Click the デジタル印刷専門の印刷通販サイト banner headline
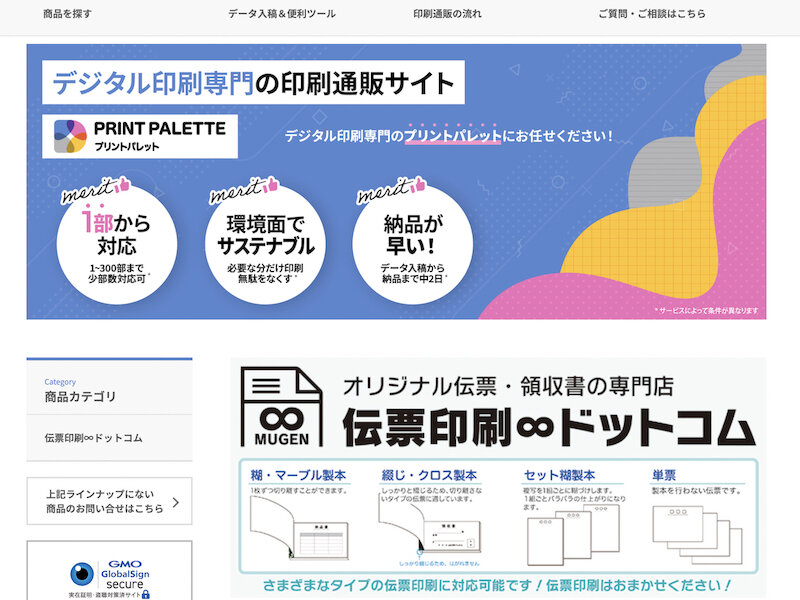Image resolution: width=800 pixels, height=600 pixels. [x=253, y=83]
